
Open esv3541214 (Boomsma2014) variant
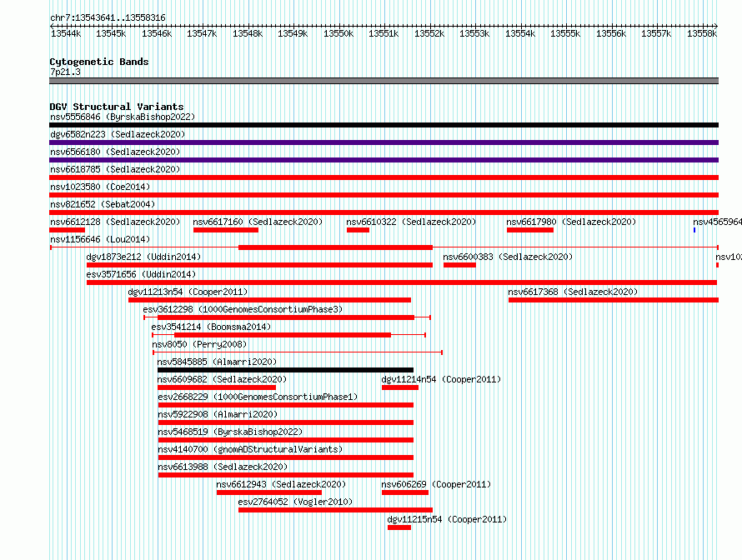[211, 327]
